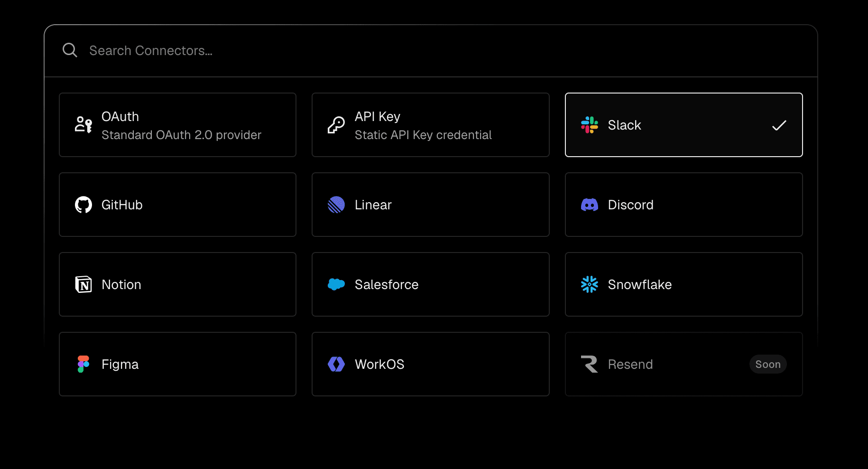Click "Static API Key credential" description
This screenshot has height=469, width=868.
[423, 135]
